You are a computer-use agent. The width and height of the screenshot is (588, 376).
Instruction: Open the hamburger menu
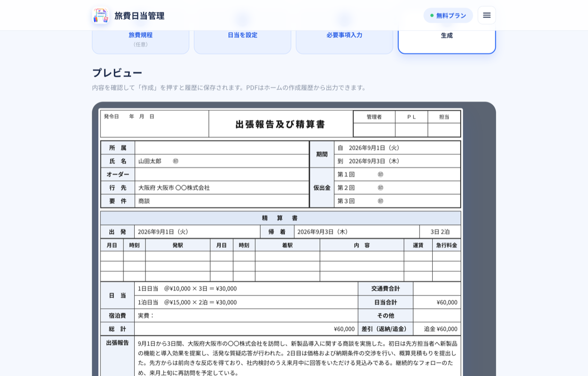487,15
